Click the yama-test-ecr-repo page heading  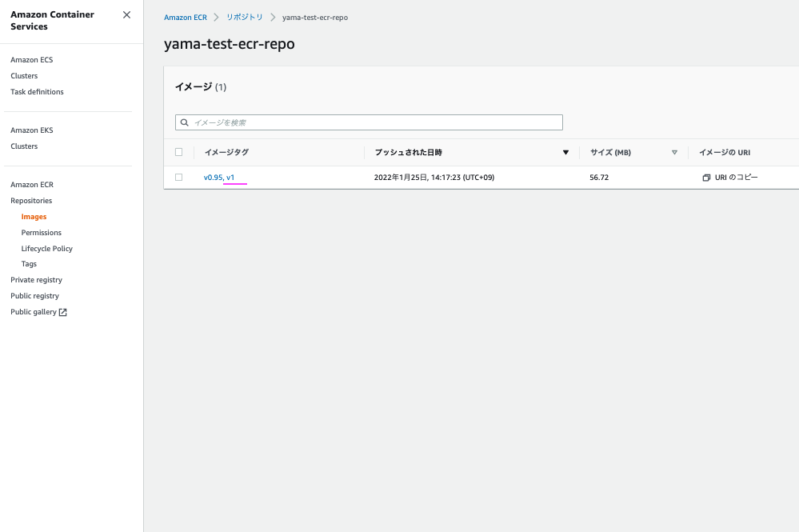click(230, 44)
